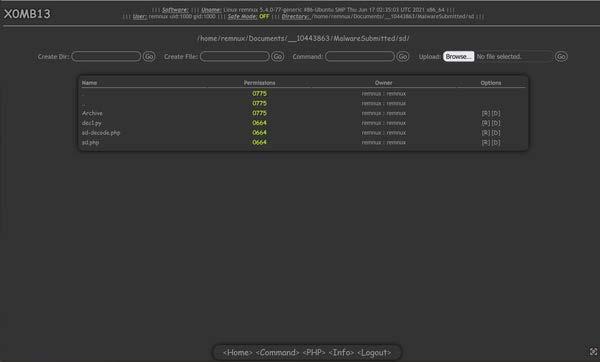Image resolution: width=600 pixels, height=362 pixels.
Task: Click Go button next to Create Dir
Action: pyautogui.click(x=149, y=57)
